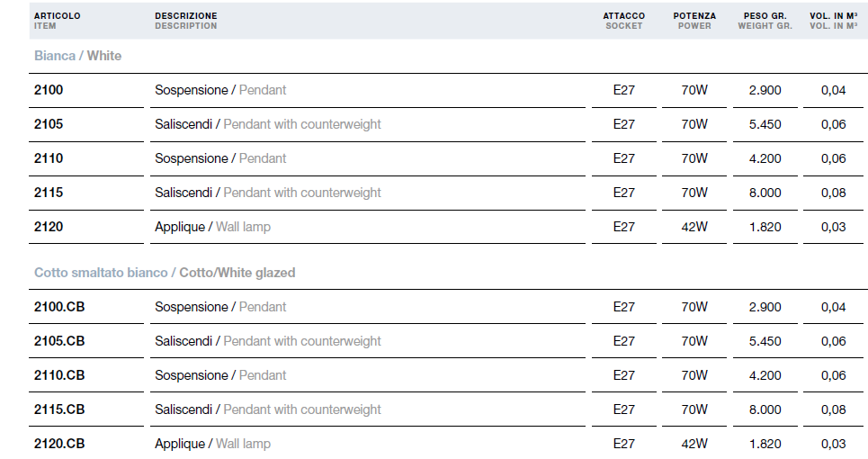Click the 4.200 weight value for item 2110

765,159
